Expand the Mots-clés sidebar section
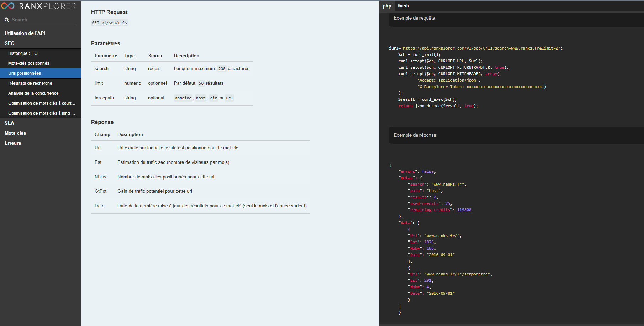Image resolution: width=644 pixels, height=326 pixels. click(15, 133)
